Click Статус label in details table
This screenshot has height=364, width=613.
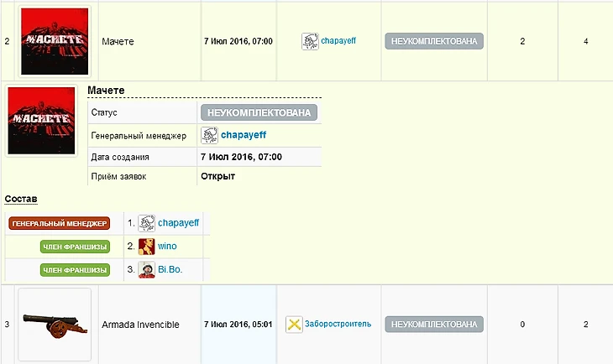pyautogui.click(x=104, y=112)
